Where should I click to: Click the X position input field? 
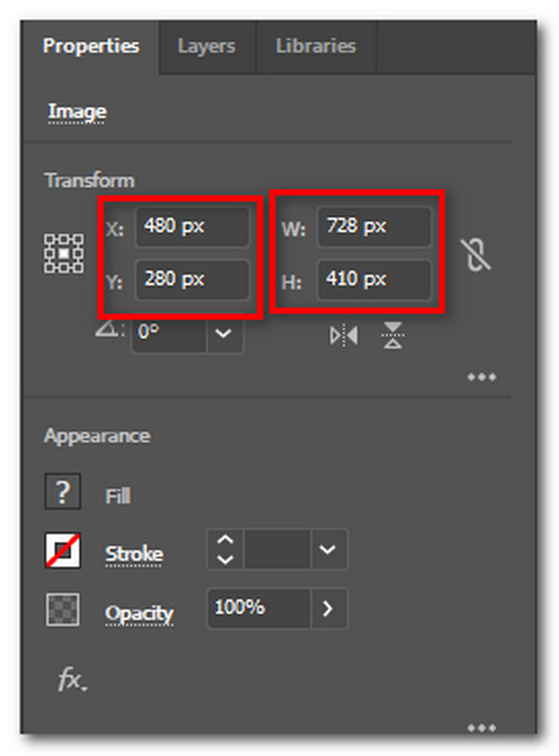click(193, 226)
